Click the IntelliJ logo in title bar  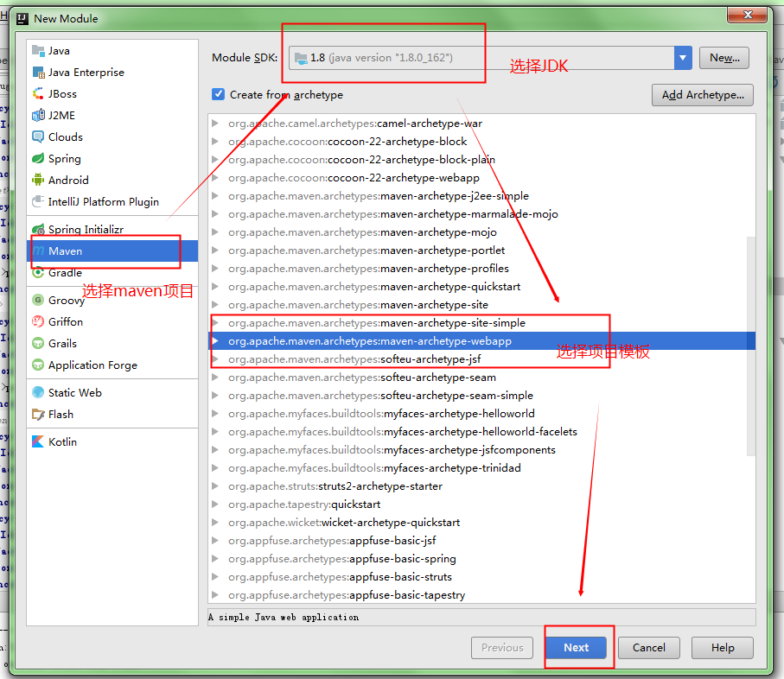pos(22,19)
